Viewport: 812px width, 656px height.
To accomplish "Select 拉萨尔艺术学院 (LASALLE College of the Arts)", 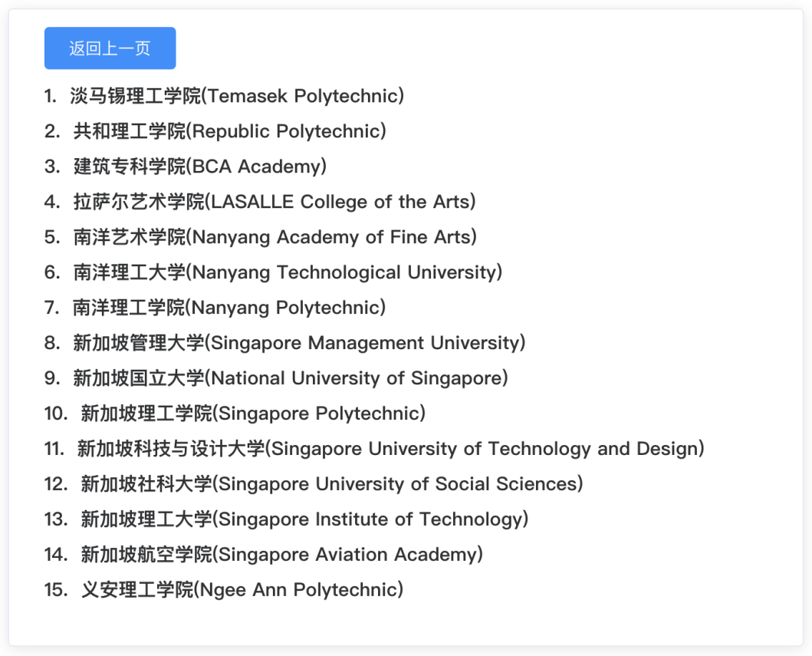I will pos(257,201).
